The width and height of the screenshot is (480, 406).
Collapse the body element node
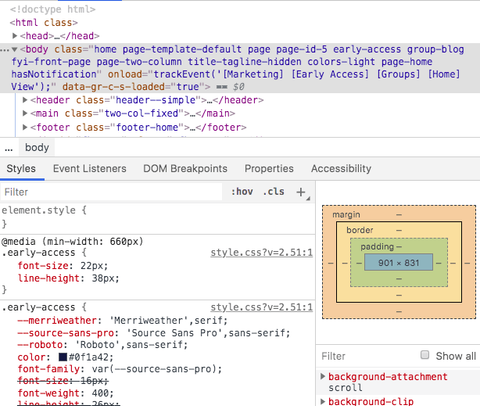coord(15,50)
